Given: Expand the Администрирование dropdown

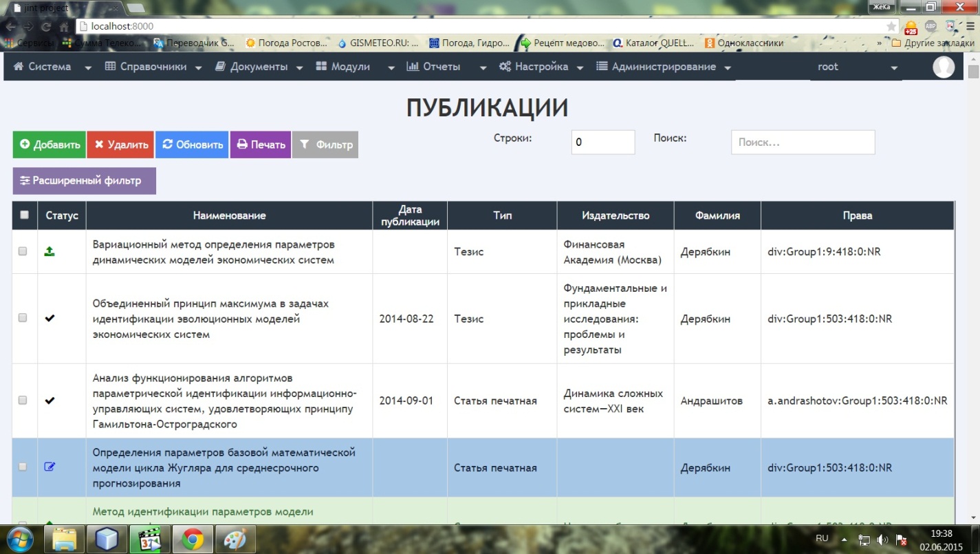Looking at the screenshot, I should tap(662, 67).
